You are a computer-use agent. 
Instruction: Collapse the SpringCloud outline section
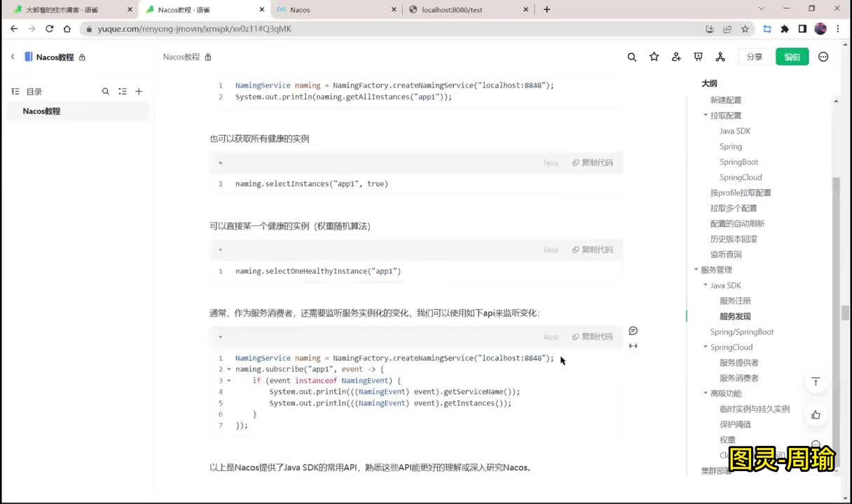tap(706, 347)
